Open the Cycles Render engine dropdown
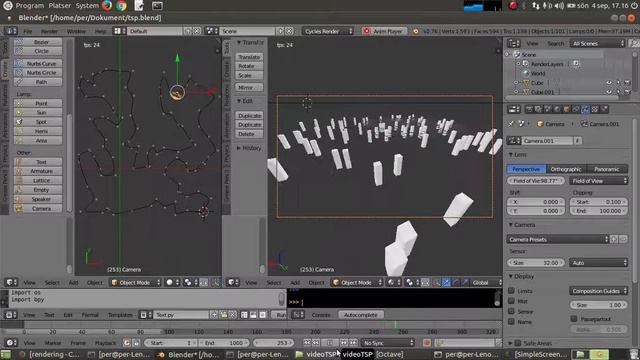 coord(328,31)
